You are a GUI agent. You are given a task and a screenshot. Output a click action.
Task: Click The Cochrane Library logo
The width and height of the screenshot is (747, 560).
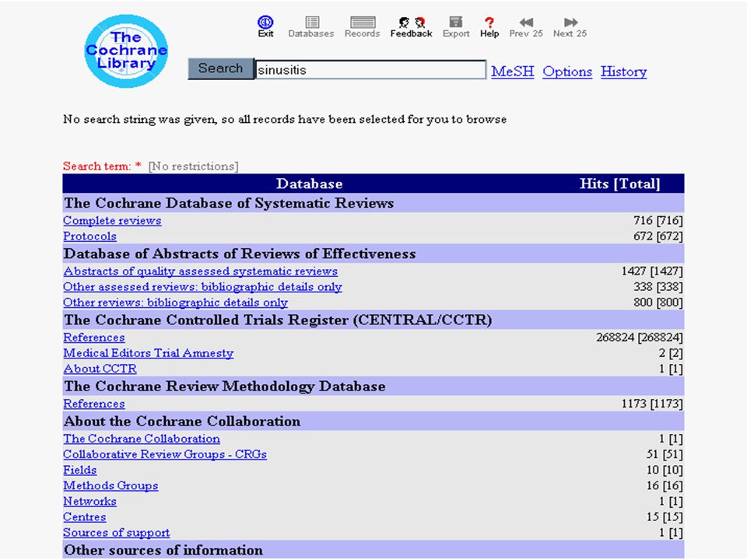point(126,51)
